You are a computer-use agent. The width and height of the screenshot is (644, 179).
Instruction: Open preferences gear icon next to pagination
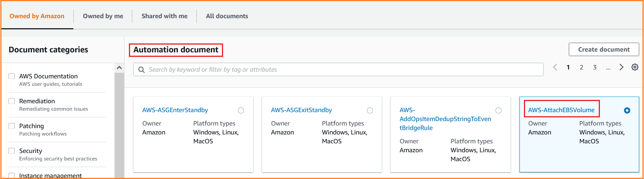tap(635, 67)
